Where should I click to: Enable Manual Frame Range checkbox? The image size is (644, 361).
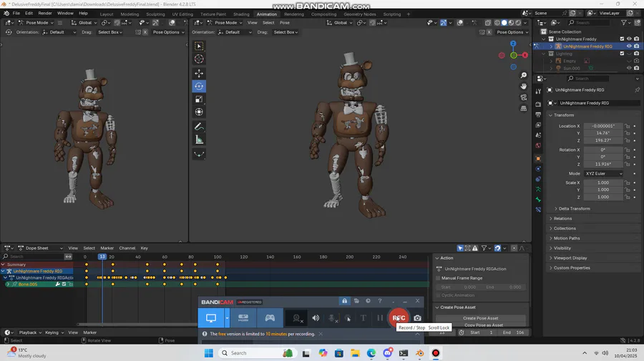coord(438,278)
